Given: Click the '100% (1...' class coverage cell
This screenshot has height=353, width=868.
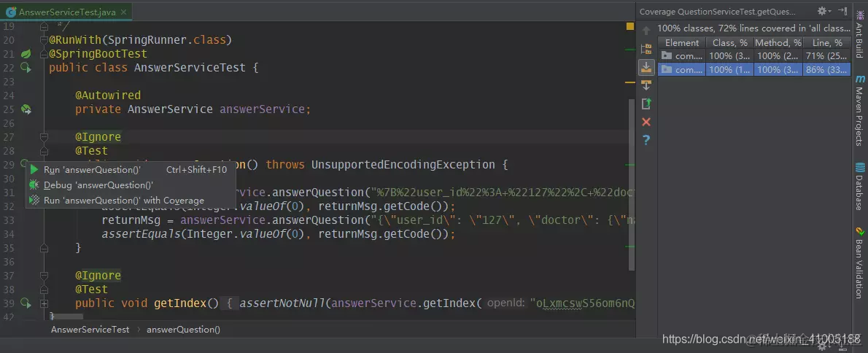Looking at the screenshot, I should coord(730,70).
